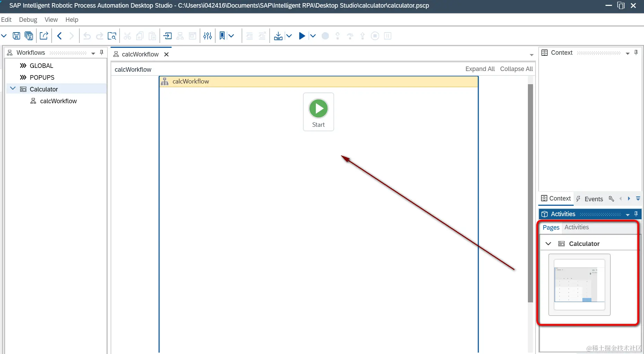Screen dimensions: 644x354
Task: Click Collapse All in the workflow editor
Action: (516, 69)
